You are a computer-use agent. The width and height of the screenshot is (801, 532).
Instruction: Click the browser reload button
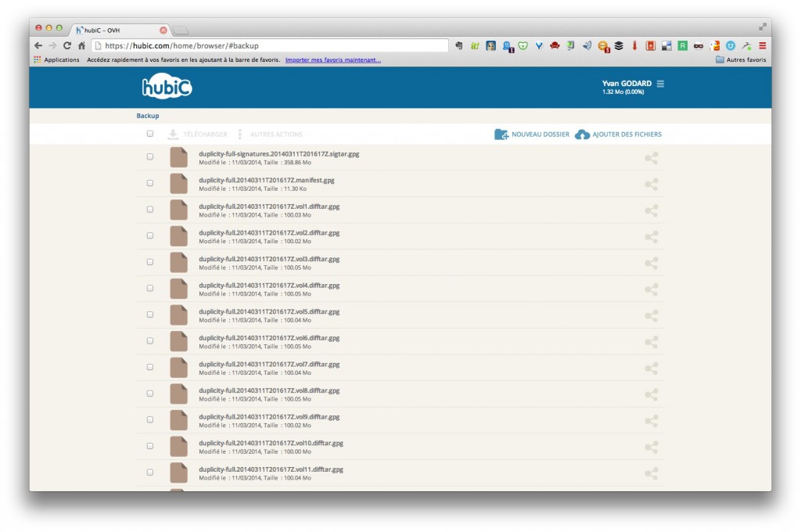pyautogui.click(x=67, y=45)
